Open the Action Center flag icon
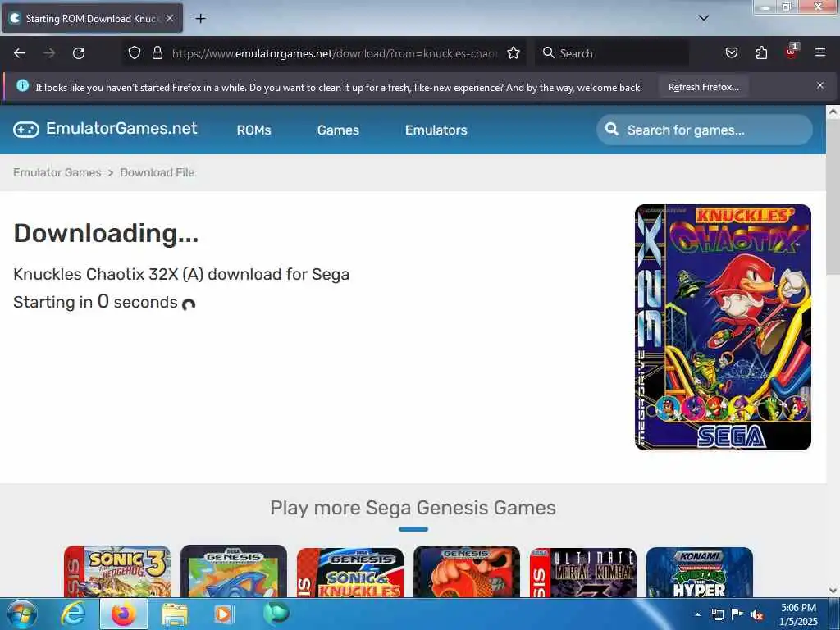The width and height of the screenshot is (840, 630). 737,614
